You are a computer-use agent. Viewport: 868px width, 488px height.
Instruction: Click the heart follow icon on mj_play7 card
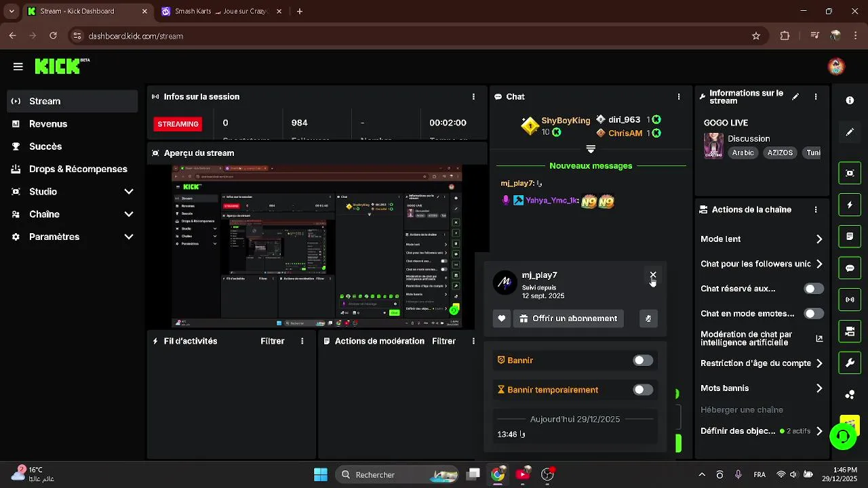point(502,319)
